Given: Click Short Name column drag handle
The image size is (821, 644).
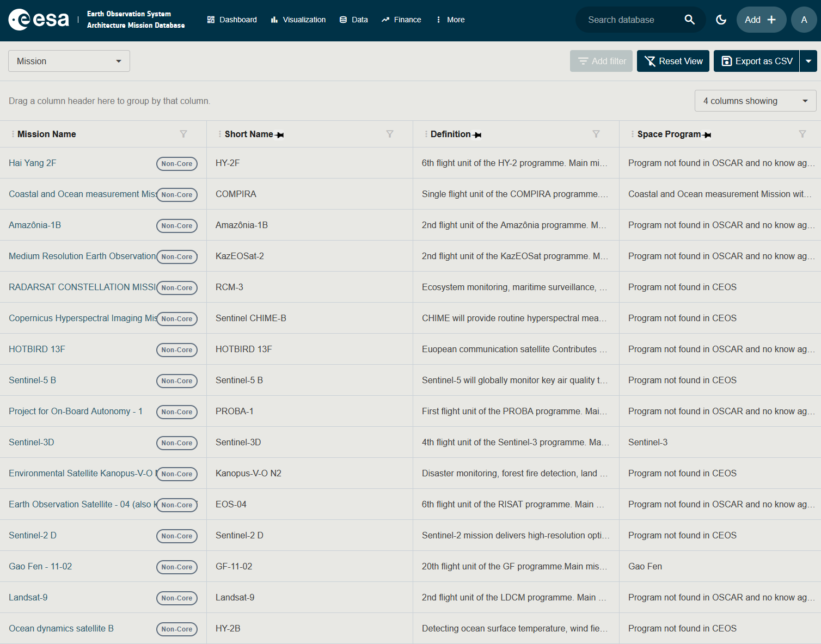Looking at the screenshot, I should point(220,134).
